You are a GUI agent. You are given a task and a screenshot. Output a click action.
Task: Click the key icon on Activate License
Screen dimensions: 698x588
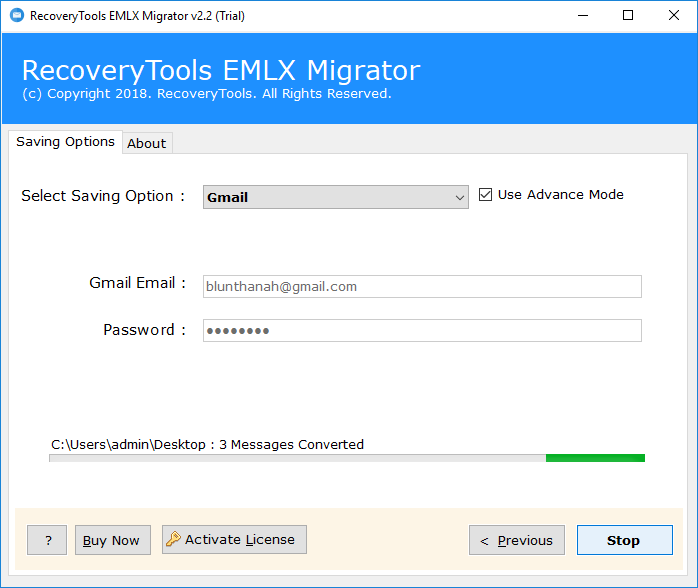[x=173, y=539]
